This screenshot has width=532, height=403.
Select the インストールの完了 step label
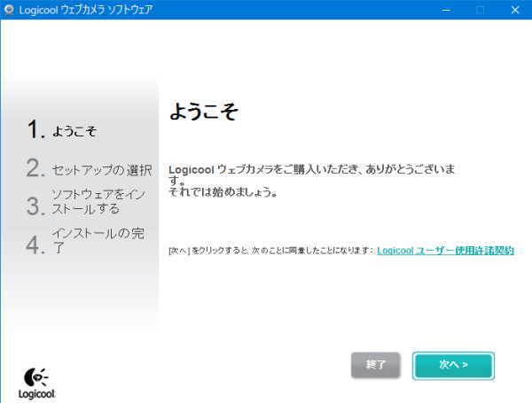98,240
